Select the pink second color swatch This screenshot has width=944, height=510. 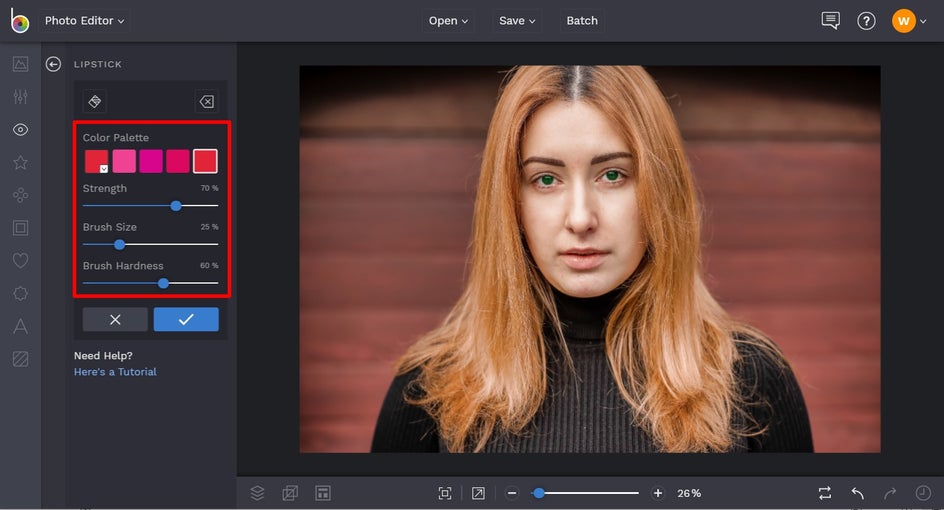tap(124, 161)
